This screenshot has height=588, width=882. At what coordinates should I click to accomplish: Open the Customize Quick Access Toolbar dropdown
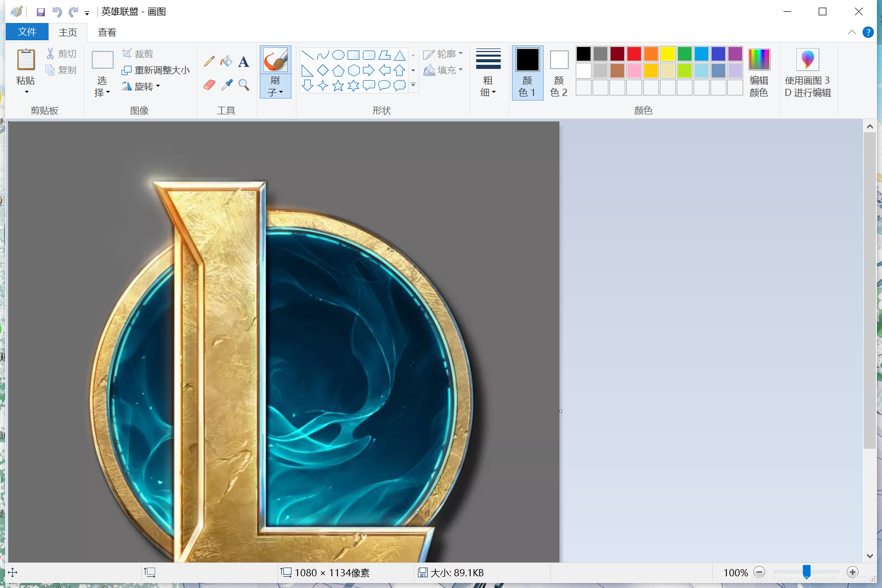(87, 13)
